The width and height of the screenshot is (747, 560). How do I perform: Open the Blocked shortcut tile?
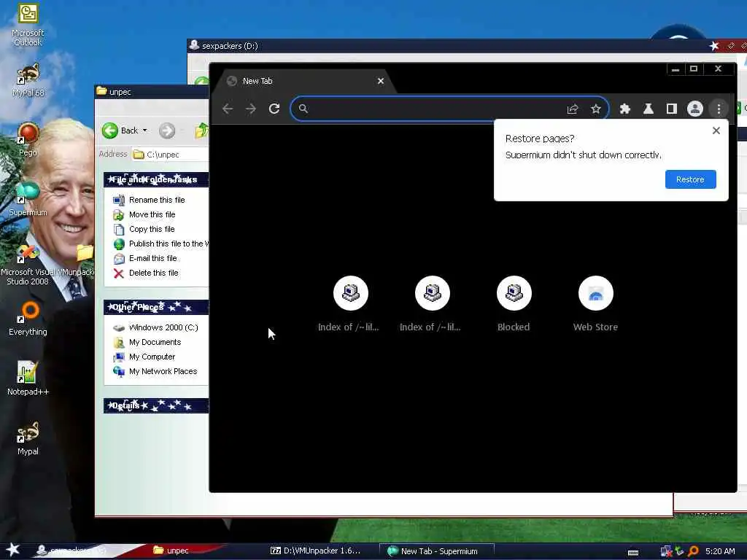pyautogui.click(x=514, y=303)
